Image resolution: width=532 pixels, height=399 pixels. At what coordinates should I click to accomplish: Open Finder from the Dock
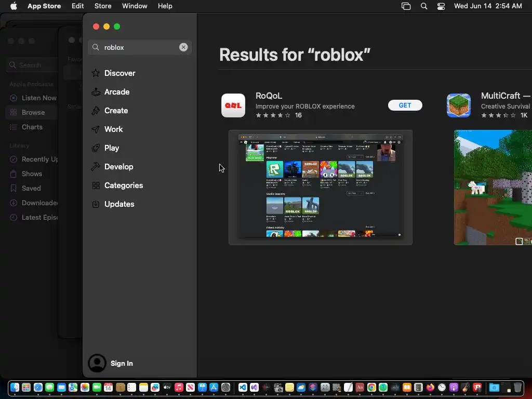tap(15, 387)
